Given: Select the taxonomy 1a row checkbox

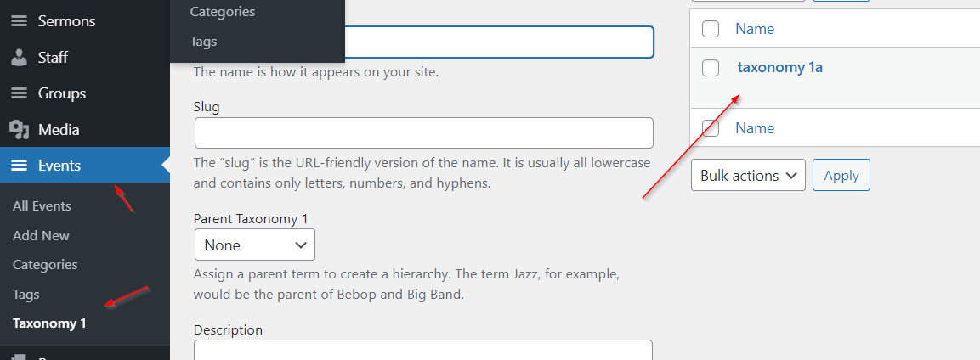Looking at the screenshot, I should [711, 68].
